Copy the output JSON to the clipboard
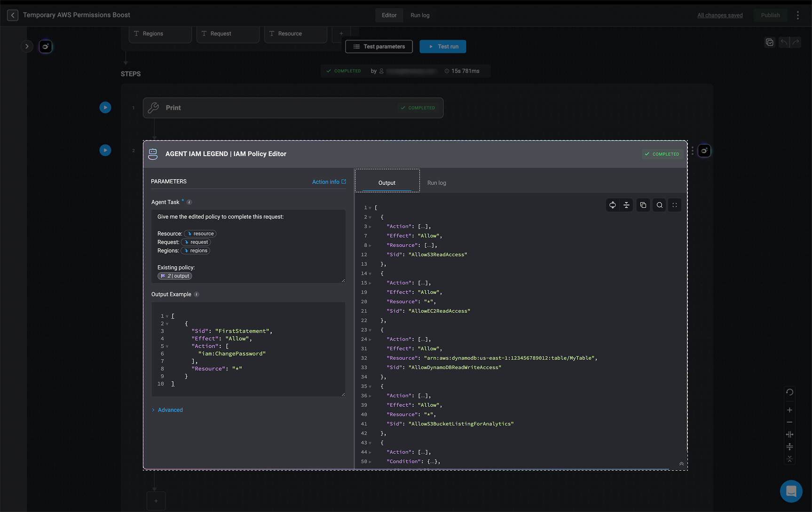Image resolution: width=812 pixels, height=512 pixels. click(x=643, y=205)
